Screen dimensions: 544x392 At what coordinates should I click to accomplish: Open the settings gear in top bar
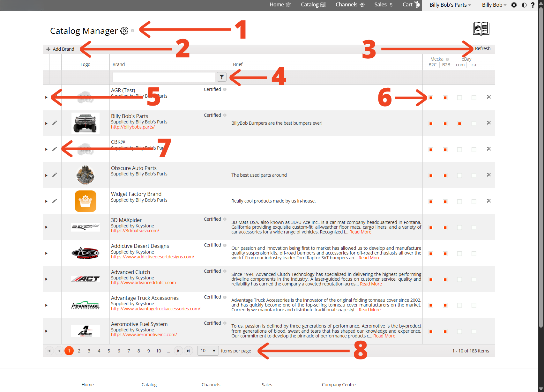pos(514,5)
